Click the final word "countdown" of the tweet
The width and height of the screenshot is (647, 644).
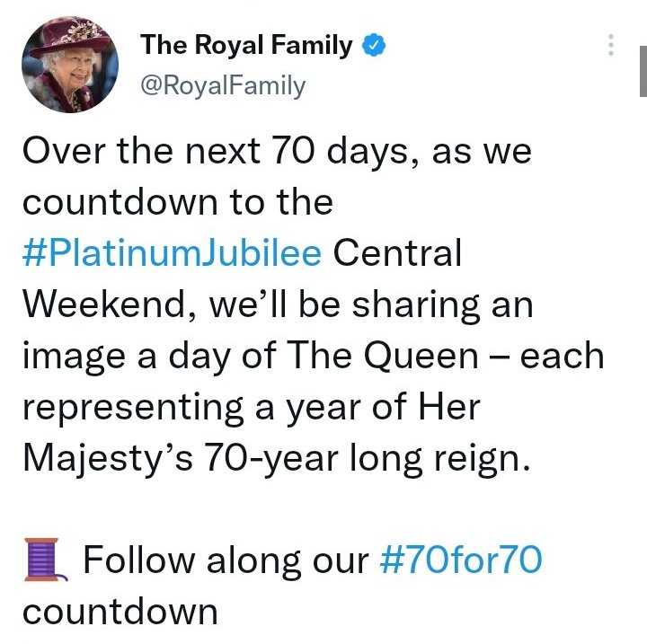click(120, 612)
